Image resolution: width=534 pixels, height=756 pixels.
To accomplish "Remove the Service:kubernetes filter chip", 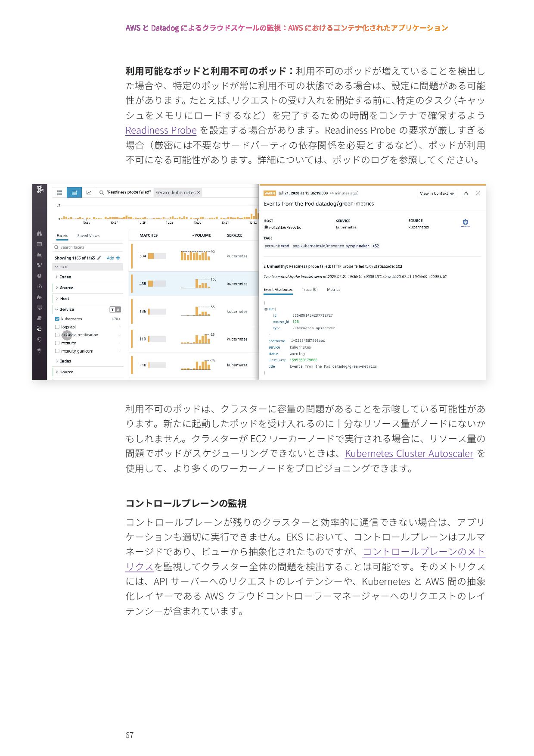I will coord(199,193).
